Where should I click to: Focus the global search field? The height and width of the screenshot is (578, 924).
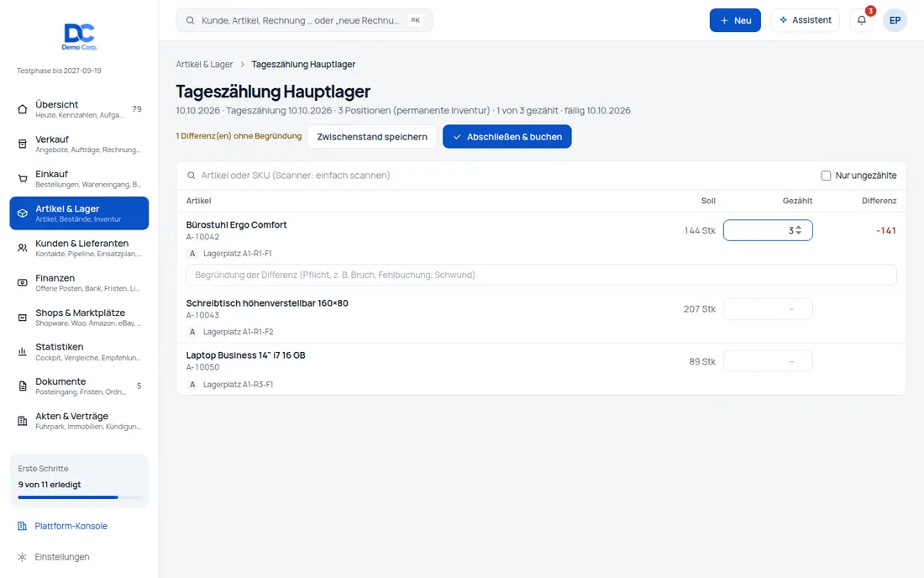click(304, 20)
